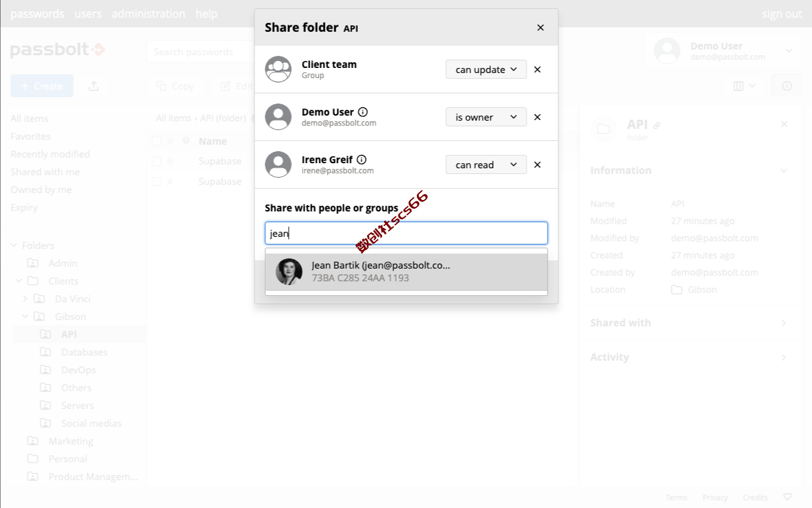Collapse the Gibson folder
This screenshot has height=508, width=812.
pyautogui.click(x=25, y=316)
